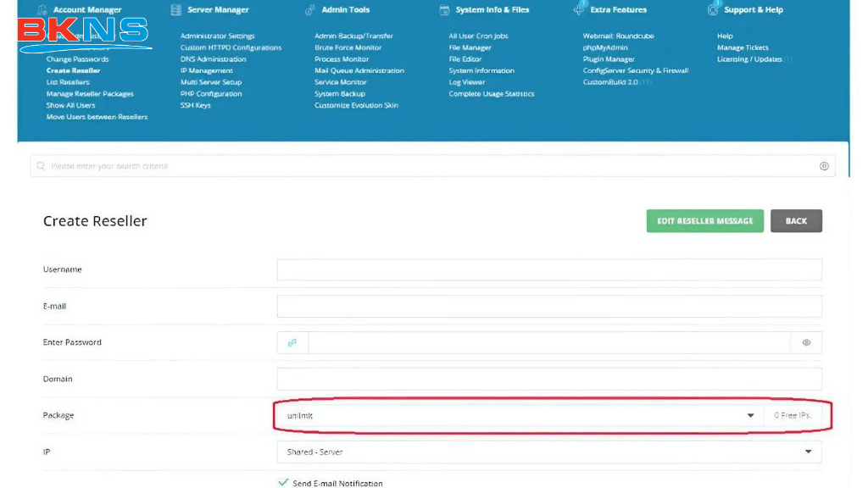Click the Support & Help section icon
Viewport: 868px width, 488px height.
click(713, 9)
